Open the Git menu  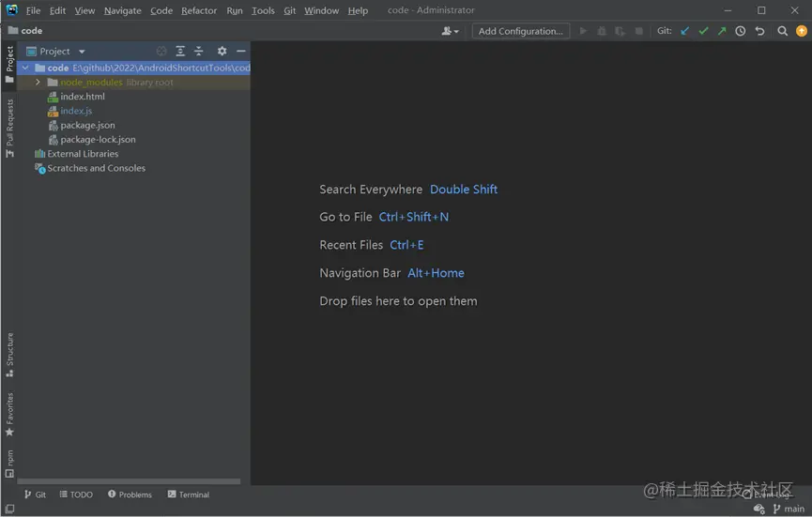pos(289,10)
